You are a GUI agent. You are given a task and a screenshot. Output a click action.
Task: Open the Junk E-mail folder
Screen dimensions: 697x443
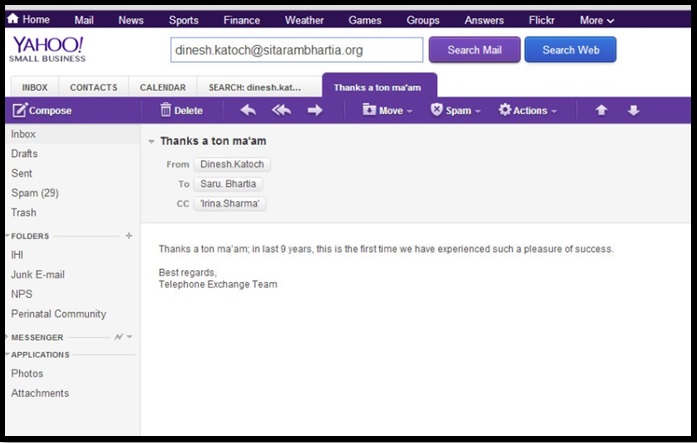(38, 275)
